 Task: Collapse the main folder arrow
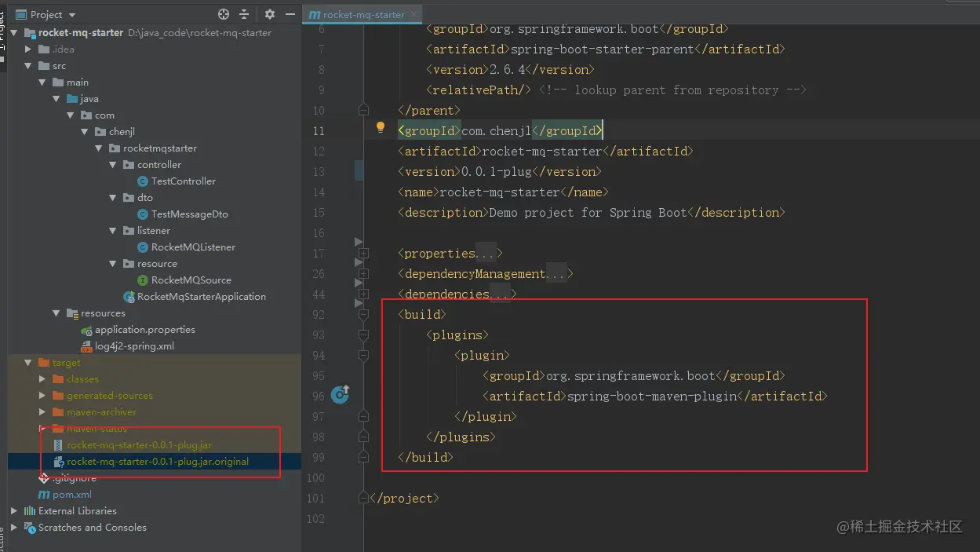click(x=43, y=82)
